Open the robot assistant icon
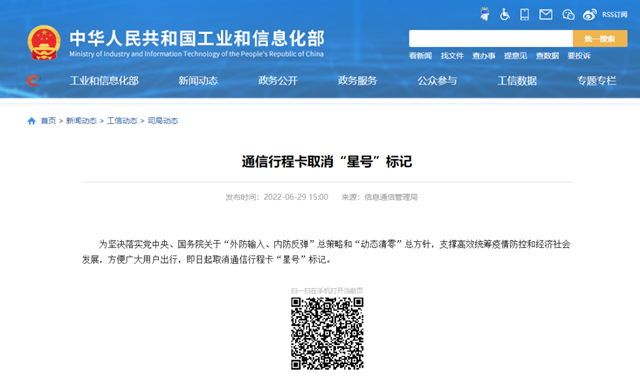 coord(484,14)
